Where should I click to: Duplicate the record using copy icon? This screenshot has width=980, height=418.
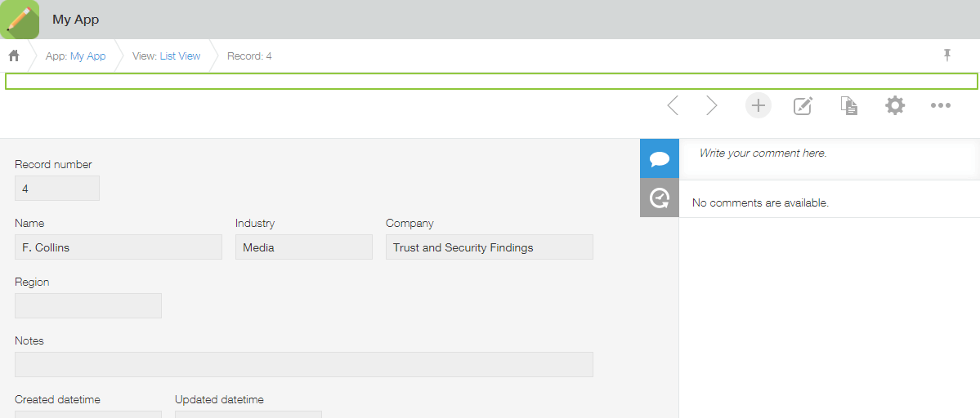(x=849, y=105)
